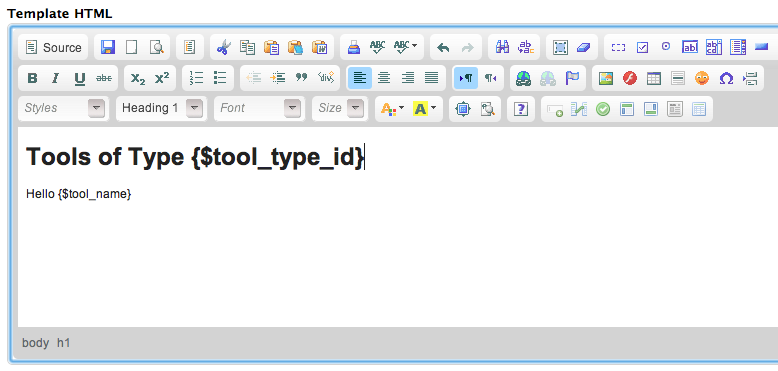Increase the indent
This screenshot has width=778, height=371.
(278, 78)
